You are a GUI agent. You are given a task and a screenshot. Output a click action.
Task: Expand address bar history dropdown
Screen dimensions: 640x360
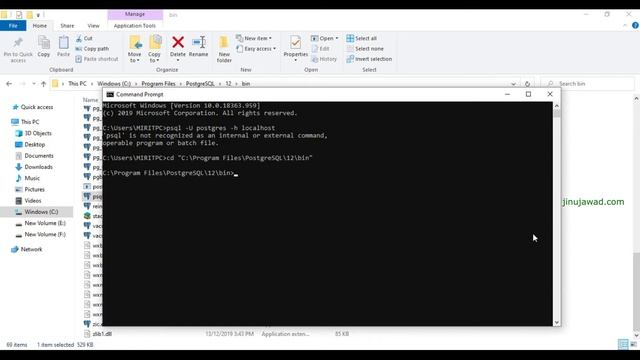click(513, 84)
